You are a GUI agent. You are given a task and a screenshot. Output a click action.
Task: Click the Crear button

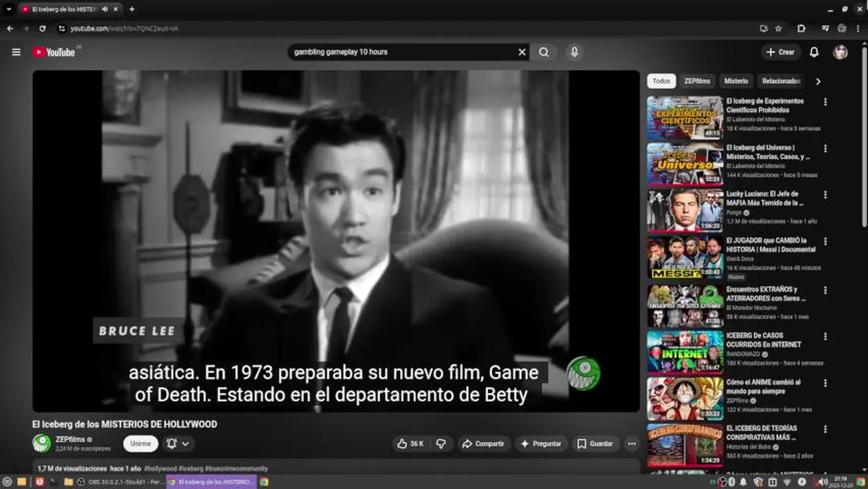coord(780,52)
